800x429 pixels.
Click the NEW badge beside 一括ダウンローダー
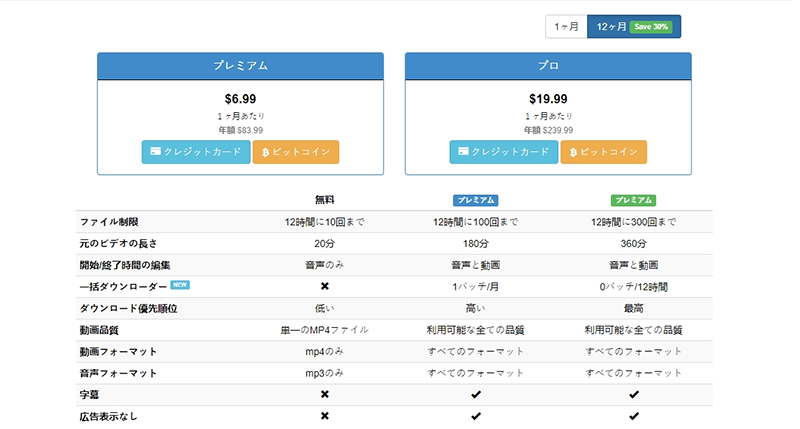tap(180, 284)
